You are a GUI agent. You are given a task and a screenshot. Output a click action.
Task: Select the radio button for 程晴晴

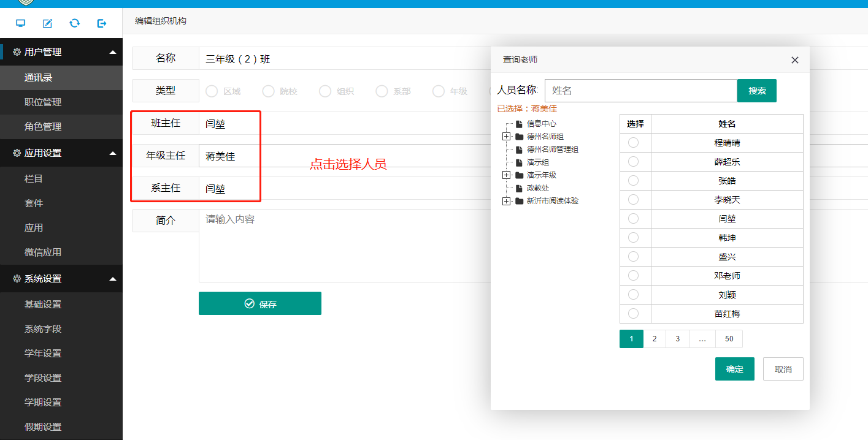coord(634,143)
